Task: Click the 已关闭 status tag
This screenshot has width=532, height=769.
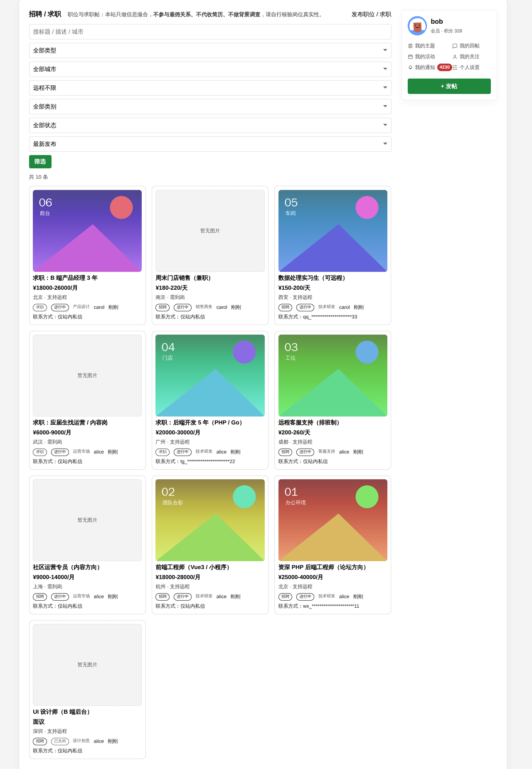Action: click(60, 741)
